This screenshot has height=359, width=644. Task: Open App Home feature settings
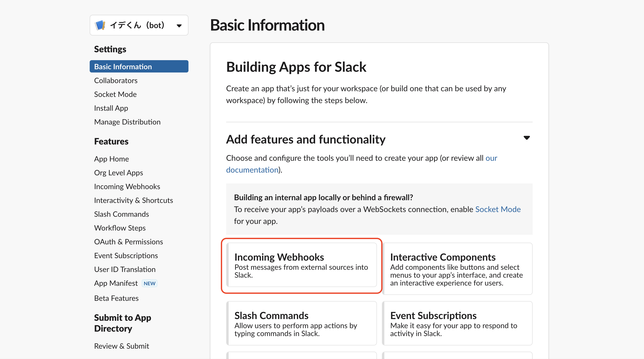pos(112,159)
